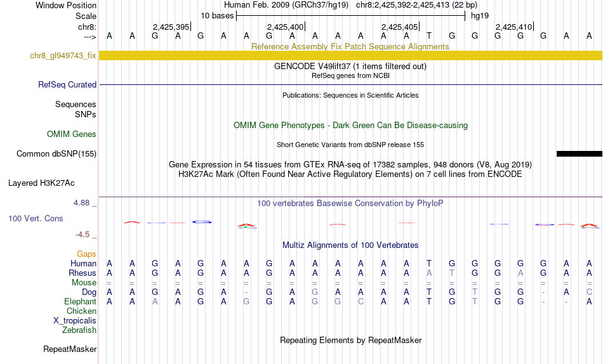Click the Multiz Alignments of 100 Vertebrates title
Screen dimensions: 603x364
coord(350,245)
